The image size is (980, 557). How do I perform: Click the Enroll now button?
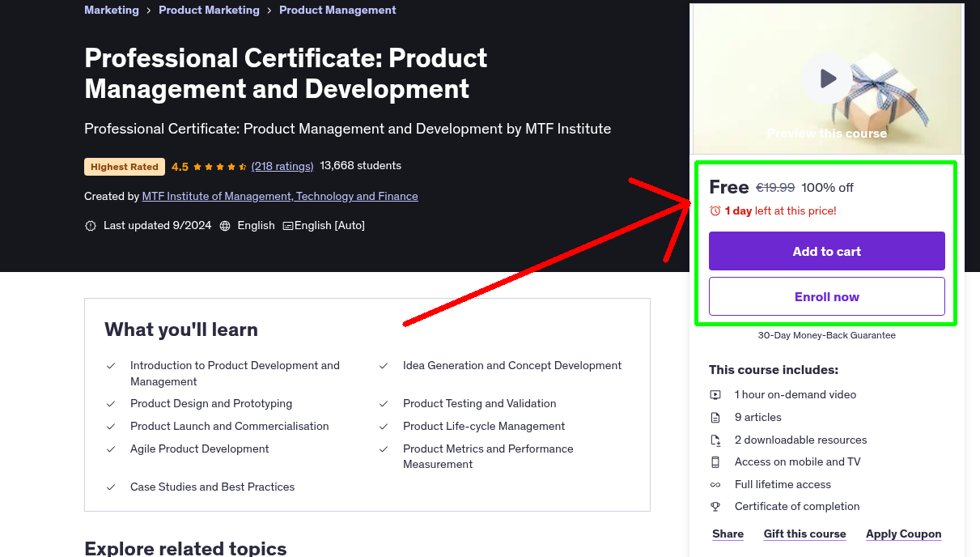click(827, 296)
